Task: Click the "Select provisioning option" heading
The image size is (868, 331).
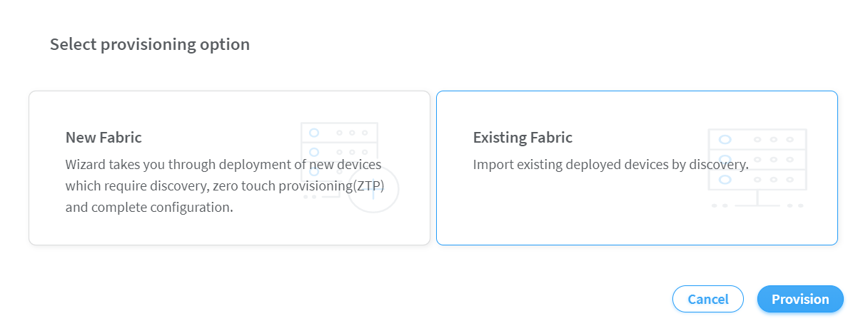Action: point(150,44)
